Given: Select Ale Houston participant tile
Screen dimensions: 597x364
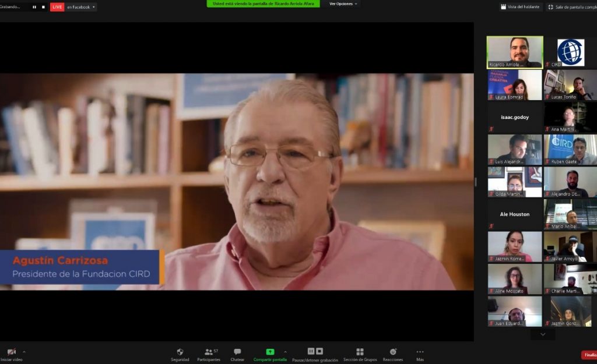Looking at the screenshot, I should coord(515,214).
